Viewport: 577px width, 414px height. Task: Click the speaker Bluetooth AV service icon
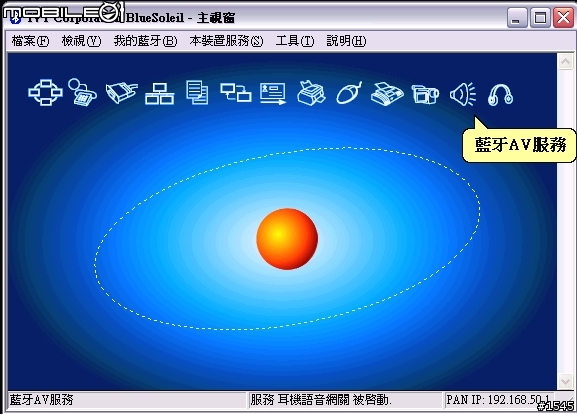pyautogui.click(x=463, y=94)
